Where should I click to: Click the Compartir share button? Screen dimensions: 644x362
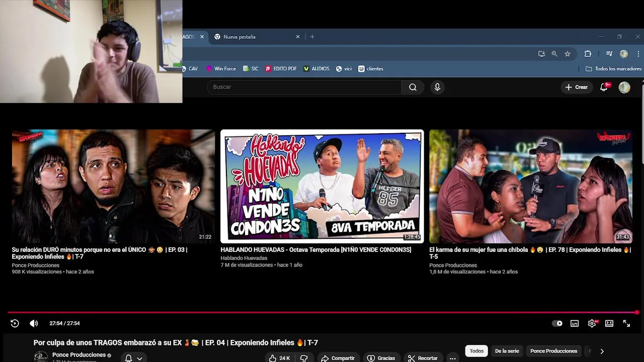pos(338,358)
